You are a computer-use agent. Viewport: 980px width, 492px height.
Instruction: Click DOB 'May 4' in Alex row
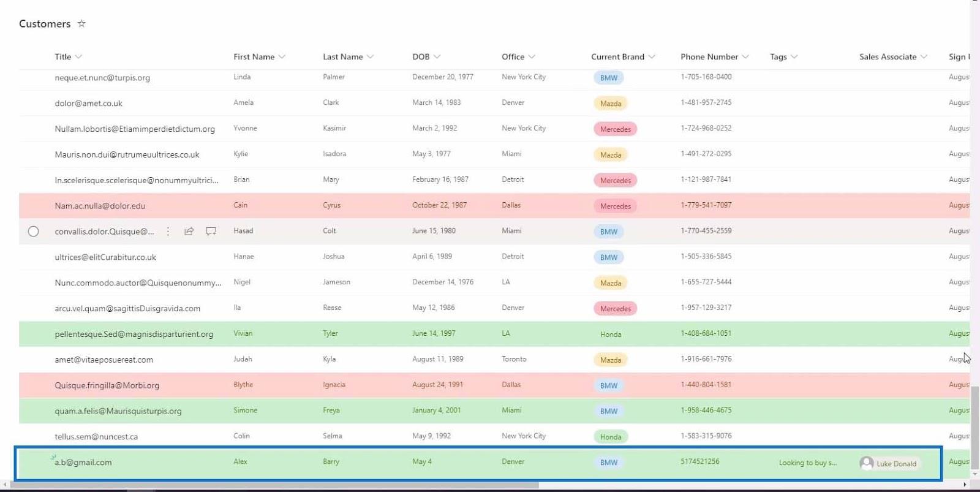coord(422,461)
